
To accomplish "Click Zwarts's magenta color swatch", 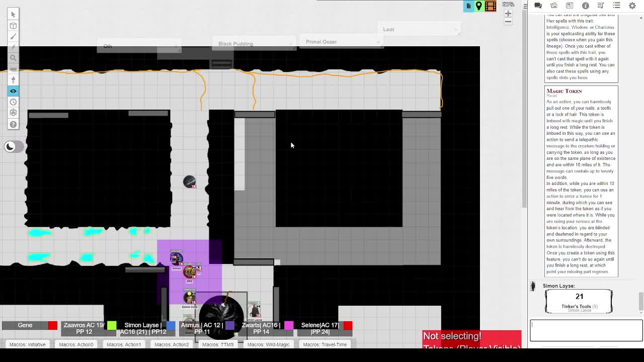I will click(288, 325).
